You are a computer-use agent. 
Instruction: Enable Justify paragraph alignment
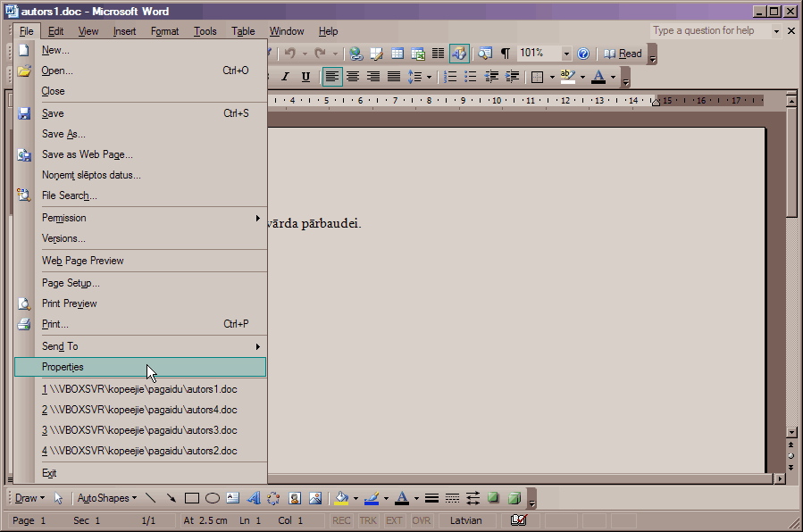tap(394, 77)
